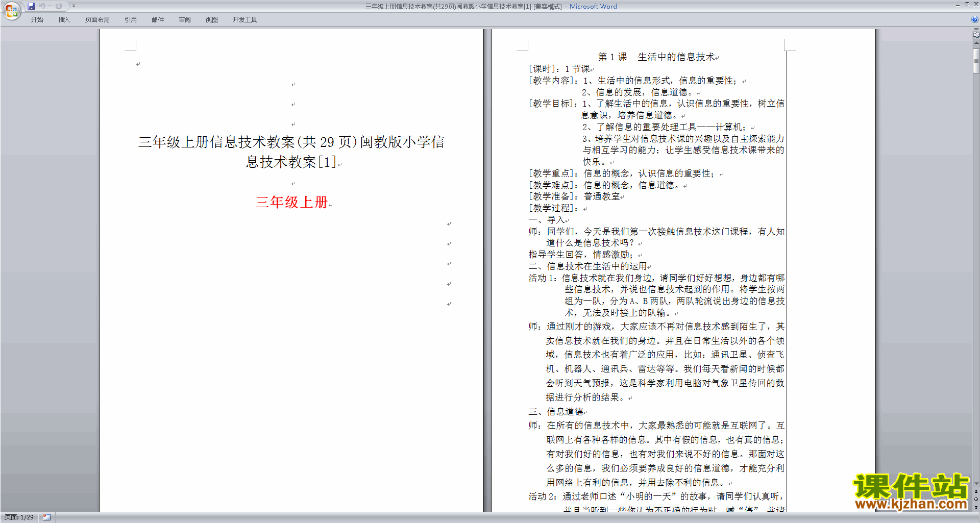Open the 插入 ribbon tab
980x523 pixels.
pos(64,20)
